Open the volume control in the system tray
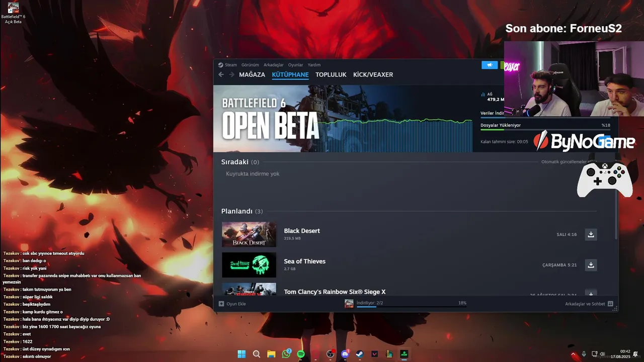 [602, 354]
